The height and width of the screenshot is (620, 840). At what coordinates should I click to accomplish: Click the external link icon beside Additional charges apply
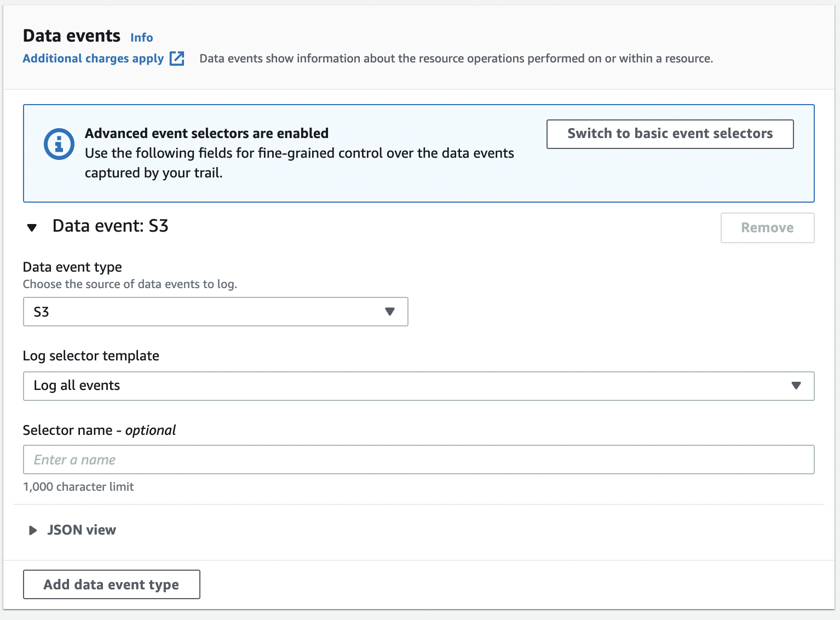176,58
